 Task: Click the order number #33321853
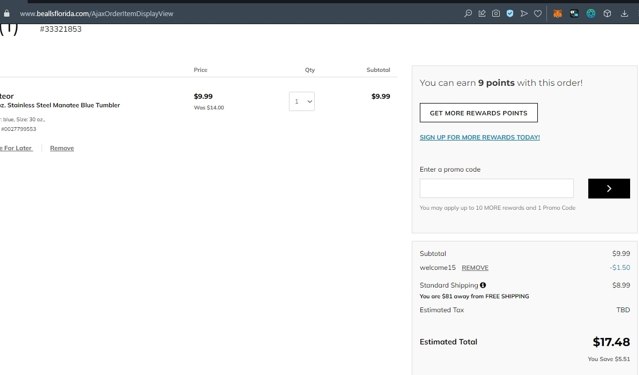pos(61,29)
